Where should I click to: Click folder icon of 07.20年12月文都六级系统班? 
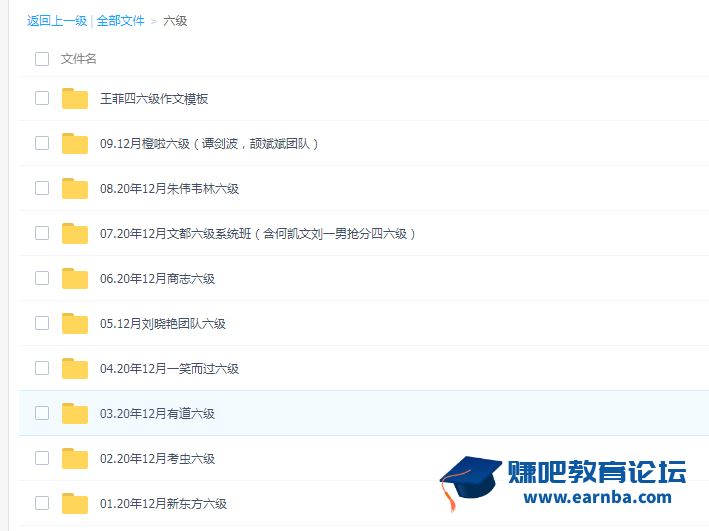[75, 233]
